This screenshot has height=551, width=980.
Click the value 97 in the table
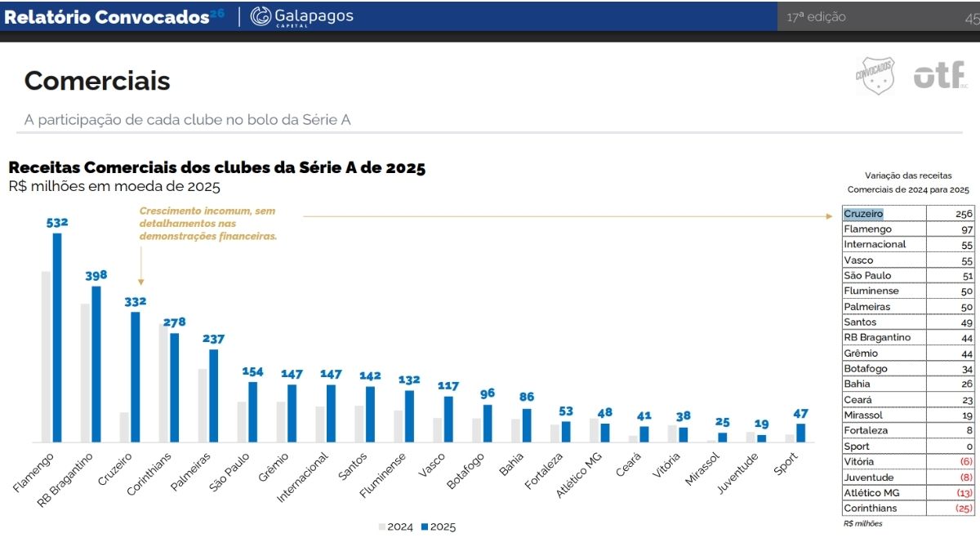click(965, 229)
